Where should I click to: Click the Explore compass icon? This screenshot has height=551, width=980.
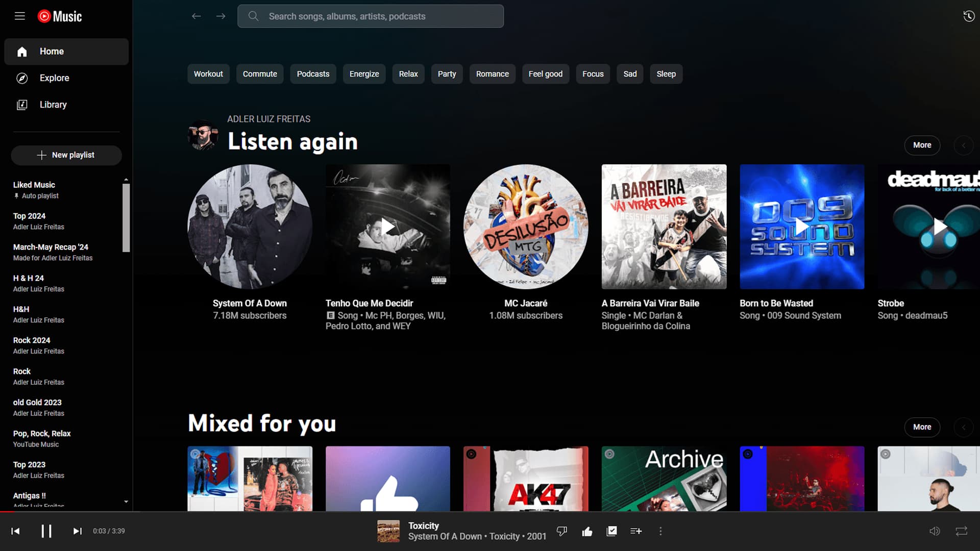tap(22, 78)
